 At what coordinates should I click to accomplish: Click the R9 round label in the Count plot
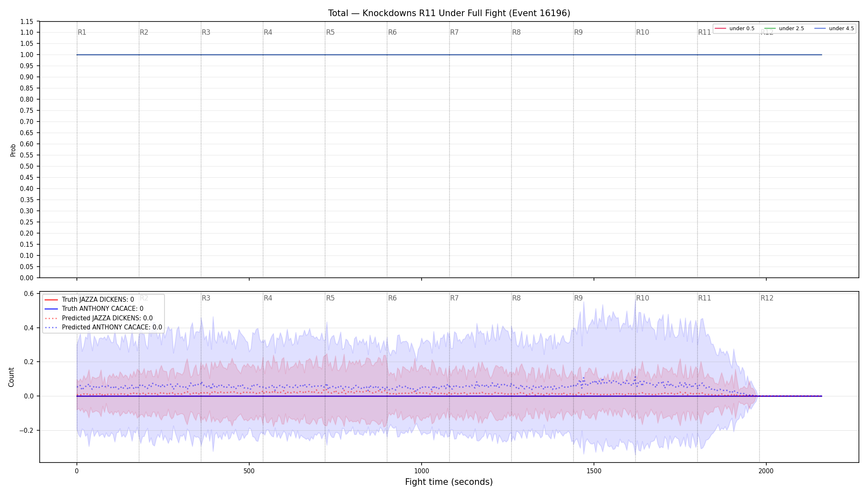[x=578, y=298]
